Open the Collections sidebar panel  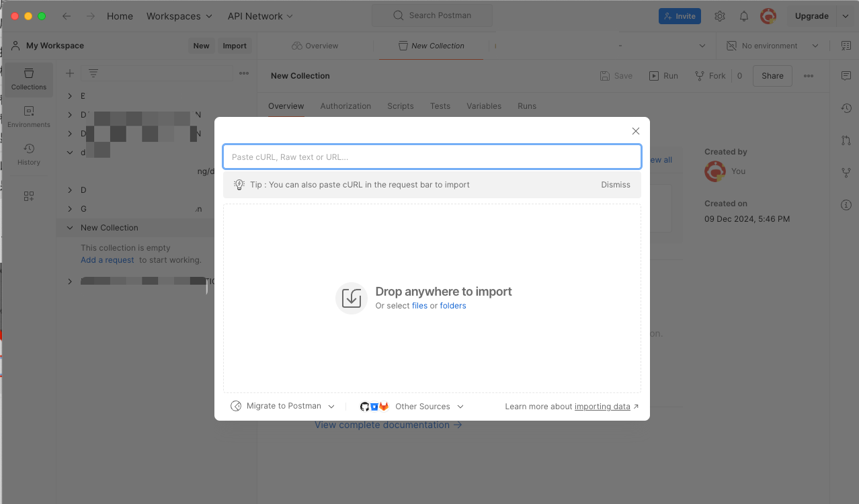click(29, 79)
